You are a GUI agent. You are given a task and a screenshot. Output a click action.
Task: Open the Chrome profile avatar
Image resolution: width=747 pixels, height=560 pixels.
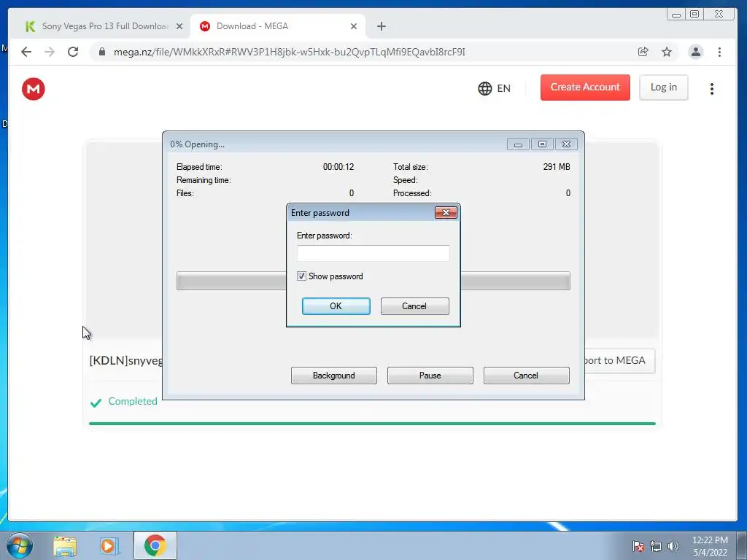(696, 52)
